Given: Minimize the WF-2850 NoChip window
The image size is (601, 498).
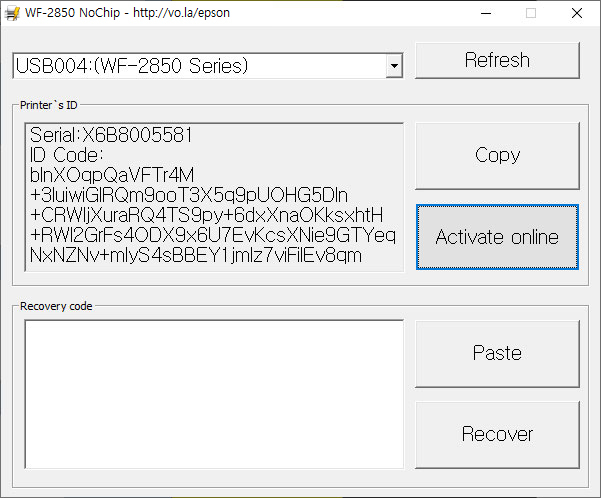Looking at the screenshot, I should tap(486, 13).
